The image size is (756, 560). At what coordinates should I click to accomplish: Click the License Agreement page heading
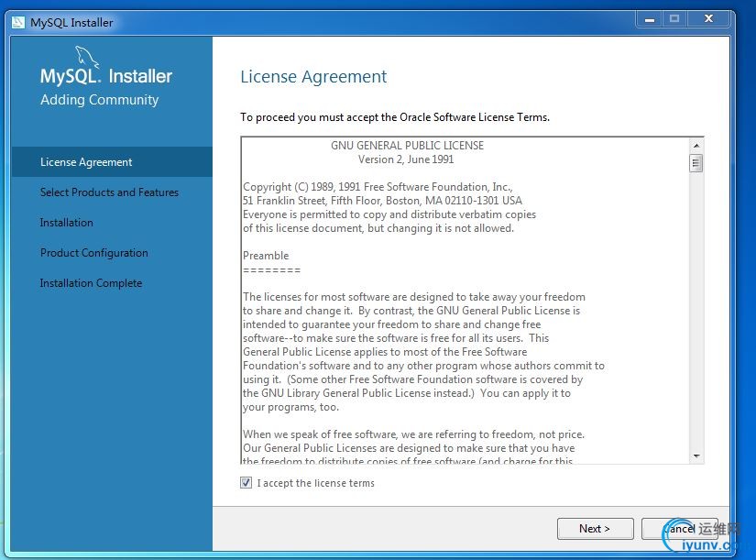click(x=313, y=77)
